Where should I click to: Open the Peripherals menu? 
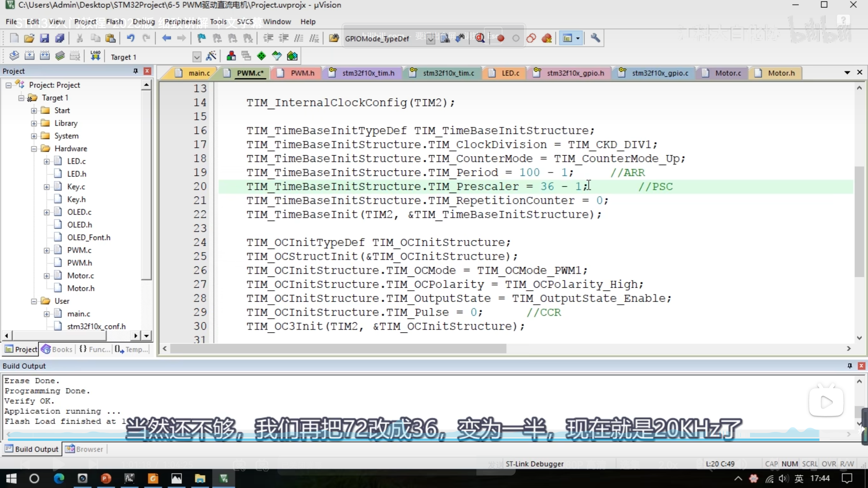(x=182, y=22)
